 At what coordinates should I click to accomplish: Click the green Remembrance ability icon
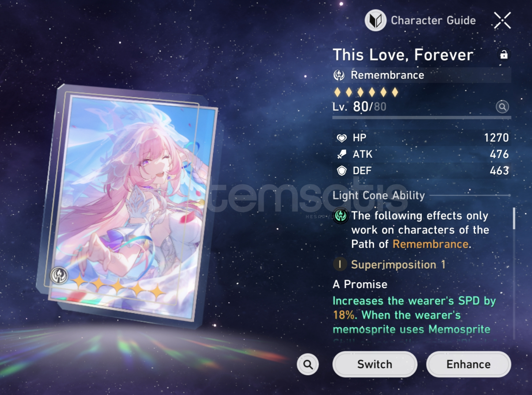click(x=340, y=216)
